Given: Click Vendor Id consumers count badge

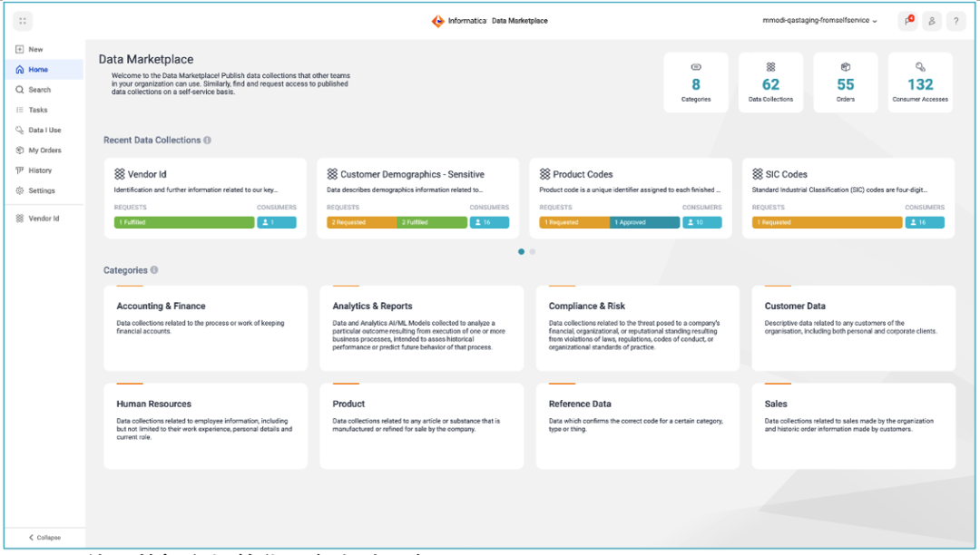Looking at the screenshot, I should point(277,222).
